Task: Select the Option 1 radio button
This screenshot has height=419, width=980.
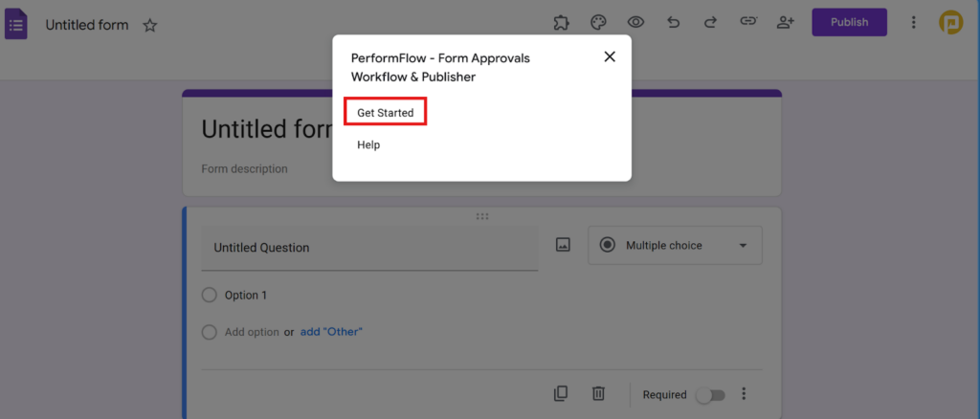Action: click(210, 296)
